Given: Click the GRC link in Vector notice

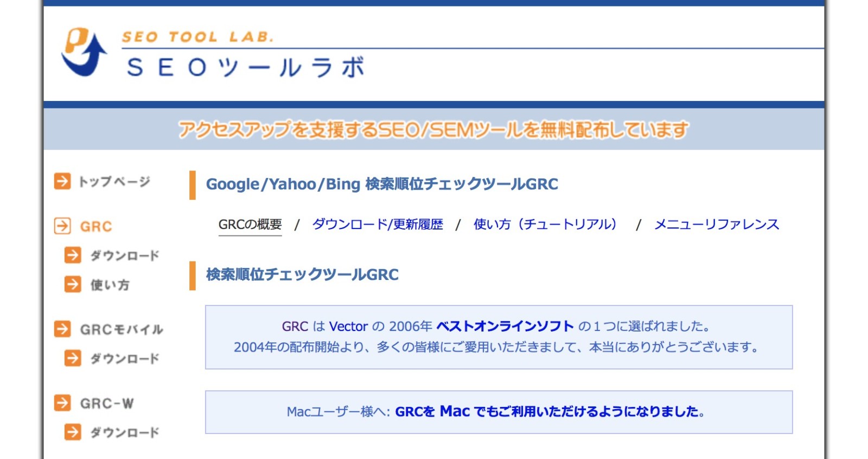Looking at the screenshot, I should pos(295,326).
